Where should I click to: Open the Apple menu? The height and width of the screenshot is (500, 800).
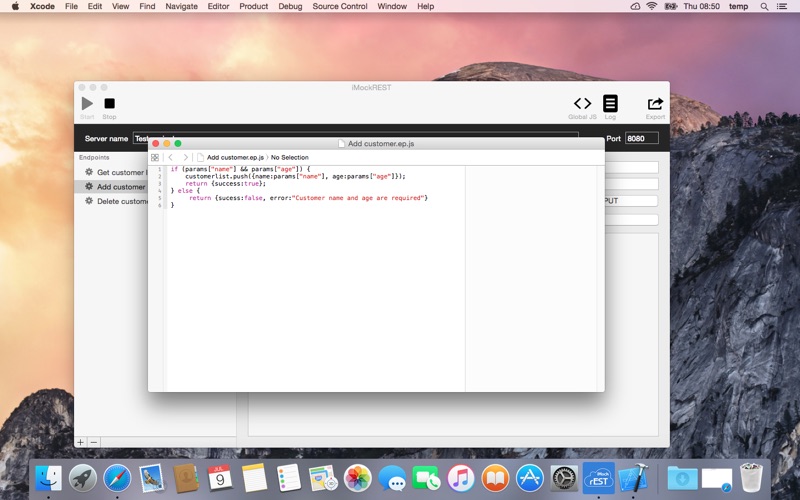click(x=15, y=6)
